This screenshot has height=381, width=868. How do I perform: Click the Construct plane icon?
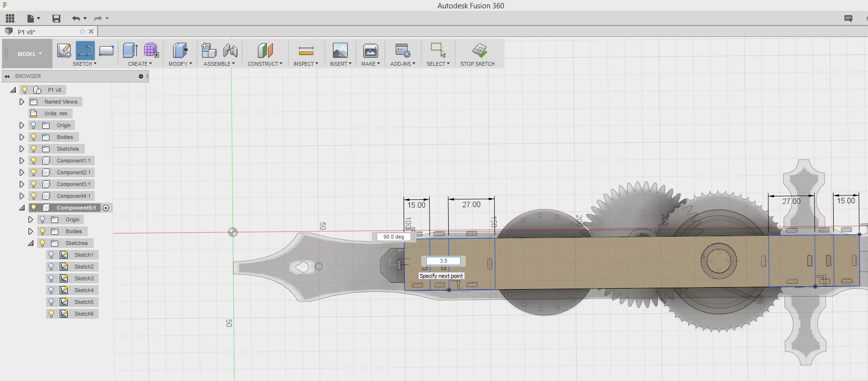pos(265,51)
